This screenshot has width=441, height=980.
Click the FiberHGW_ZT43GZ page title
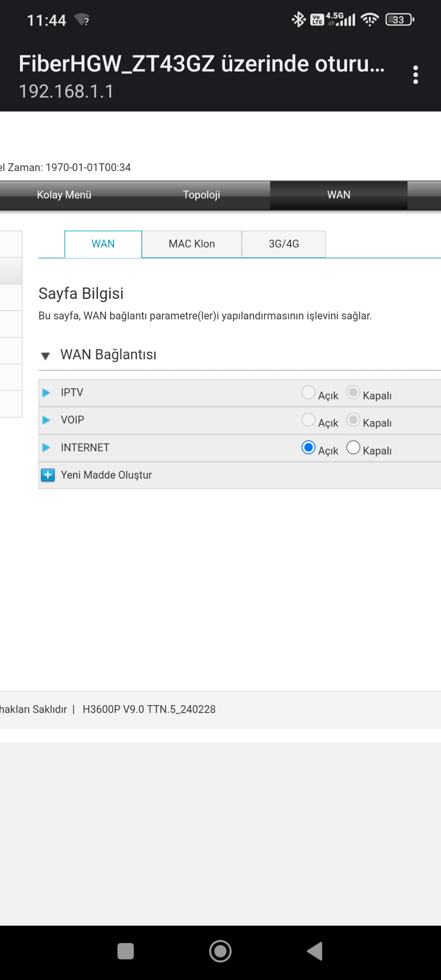202,64
